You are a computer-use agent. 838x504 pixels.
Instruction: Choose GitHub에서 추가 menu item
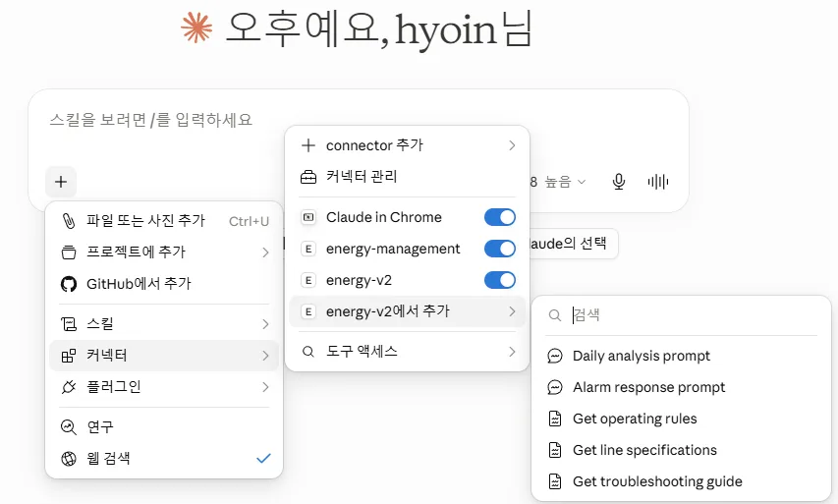164,284
